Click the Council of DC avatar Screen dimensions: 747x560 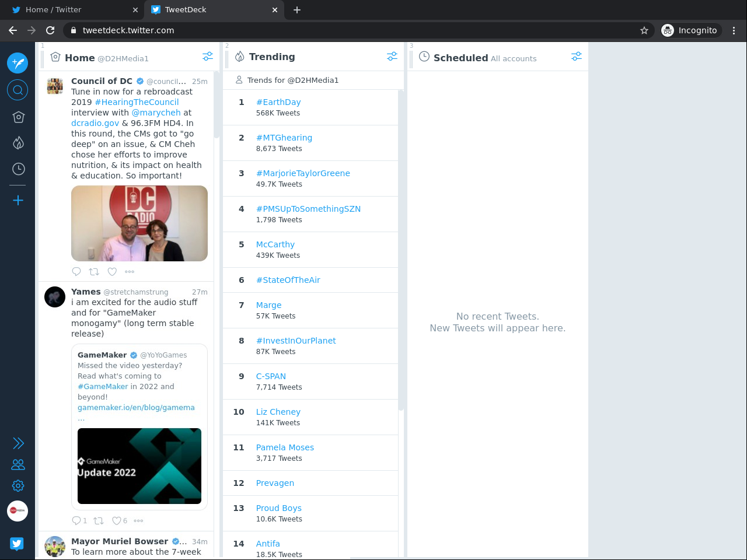point(55,86)
